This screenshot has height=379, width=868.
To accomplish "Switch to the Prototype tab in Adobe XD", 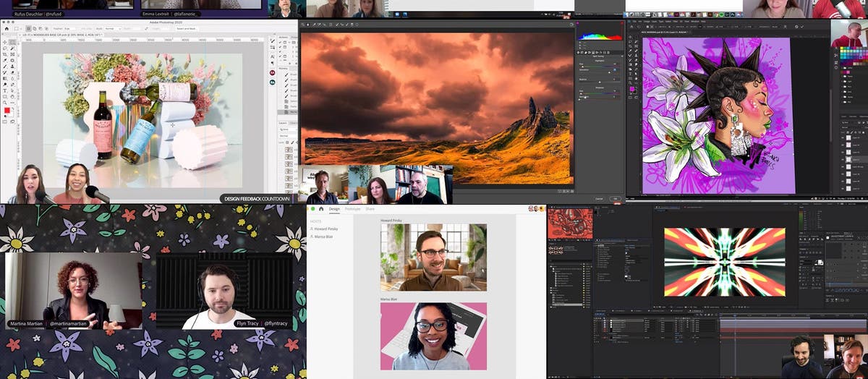I will [353, 209].
